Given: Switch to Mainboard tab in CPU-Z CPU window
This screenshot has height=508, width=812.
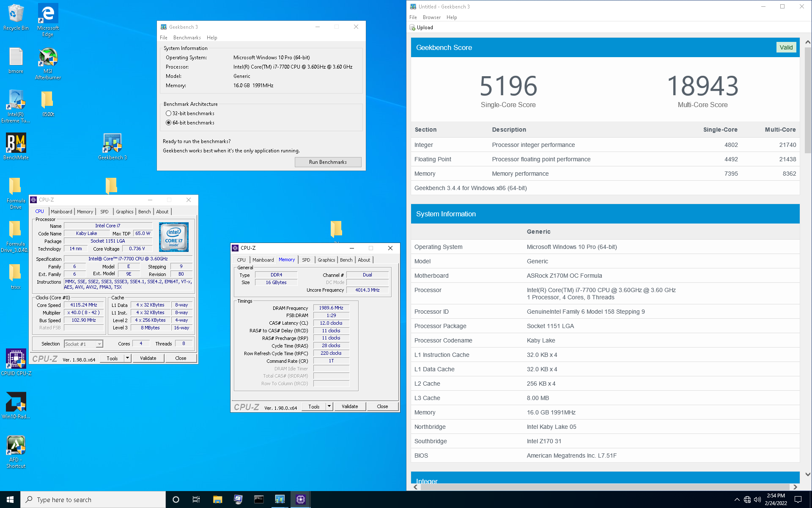Looking at the screenshot, I should point(61,212).
